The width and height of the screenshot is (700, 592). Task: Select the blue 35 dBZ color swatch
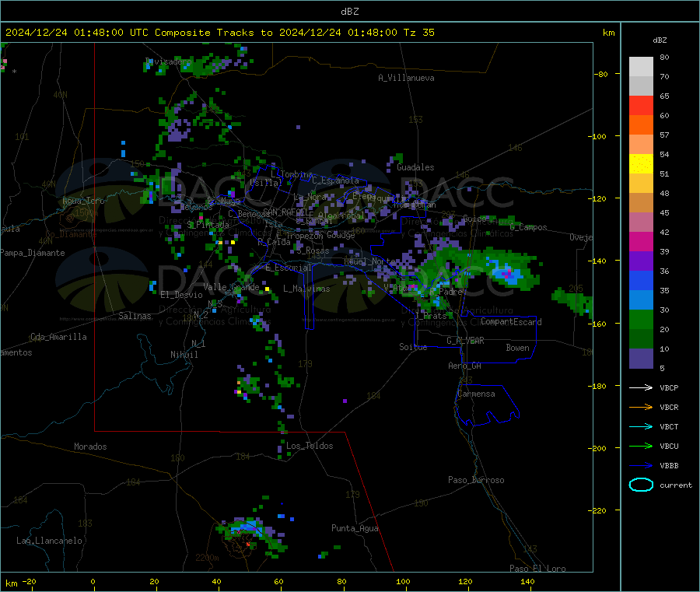(x=641, y=280)
